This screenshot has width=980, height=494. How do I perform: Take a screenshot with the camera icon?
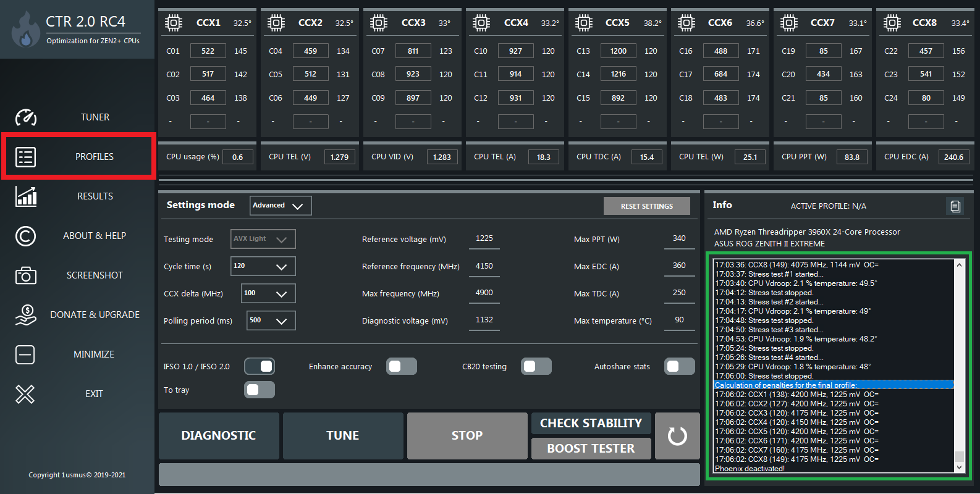[26, 275]
